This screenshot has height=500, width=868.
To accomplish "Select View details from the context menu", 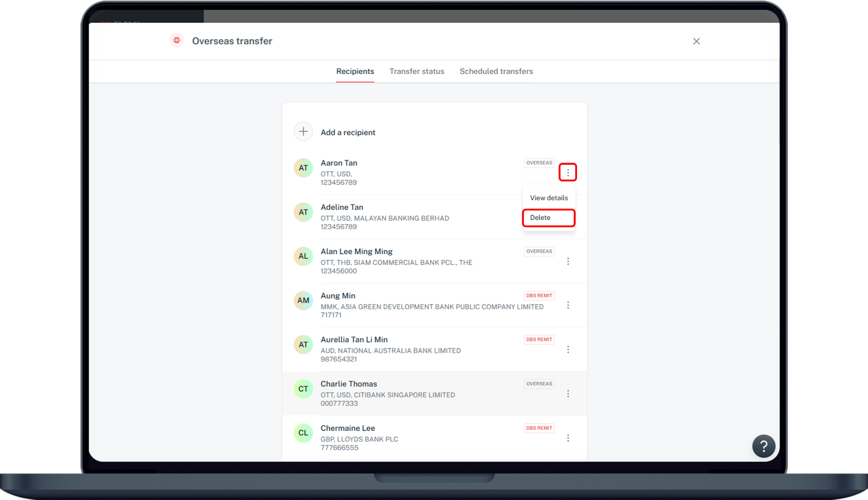I will click(549, 197).
